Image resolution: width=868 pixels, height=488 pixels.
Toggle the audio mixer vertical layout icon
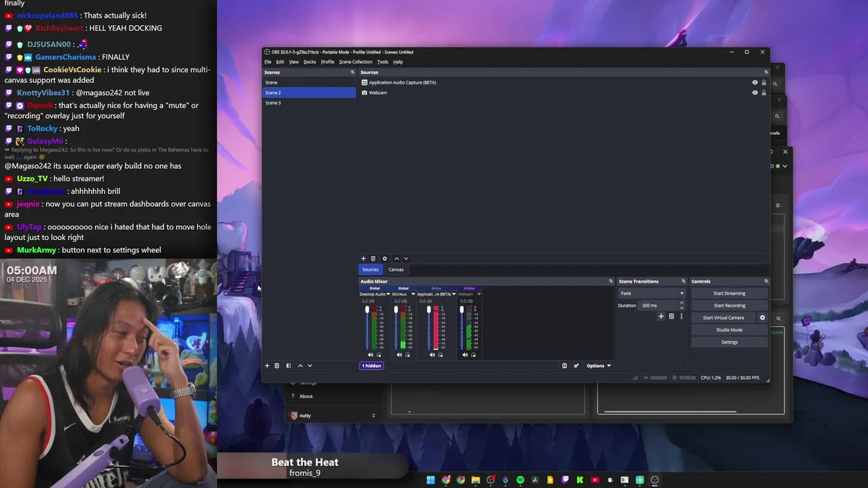pos(564,365)
